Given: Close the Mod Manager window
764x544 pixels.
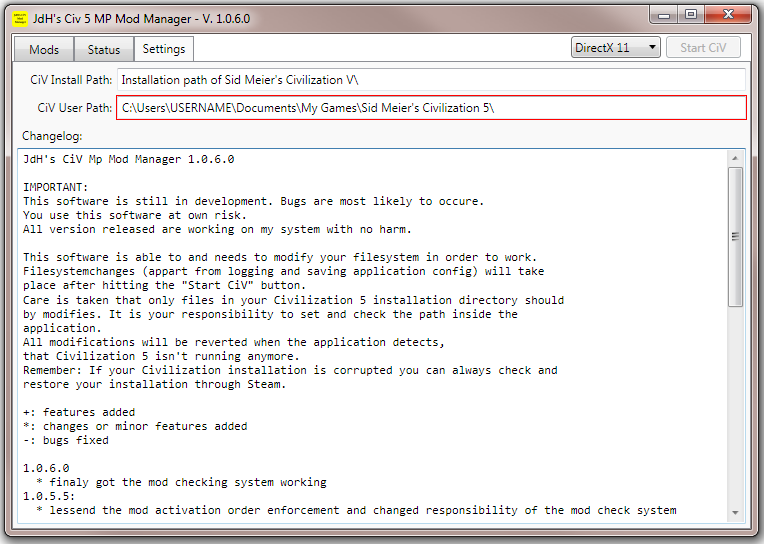Looking at the screenshot, I should pos(728,15).
